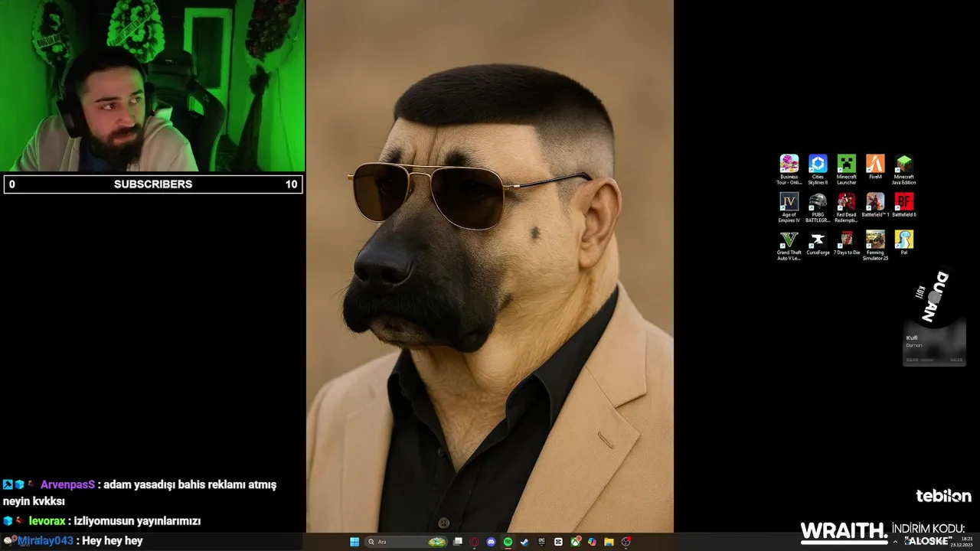Image resolution: width=980 pixels, height=551 pixels.
Task: Click Miralay043 username in chat
Action: [x=45, y=540]
